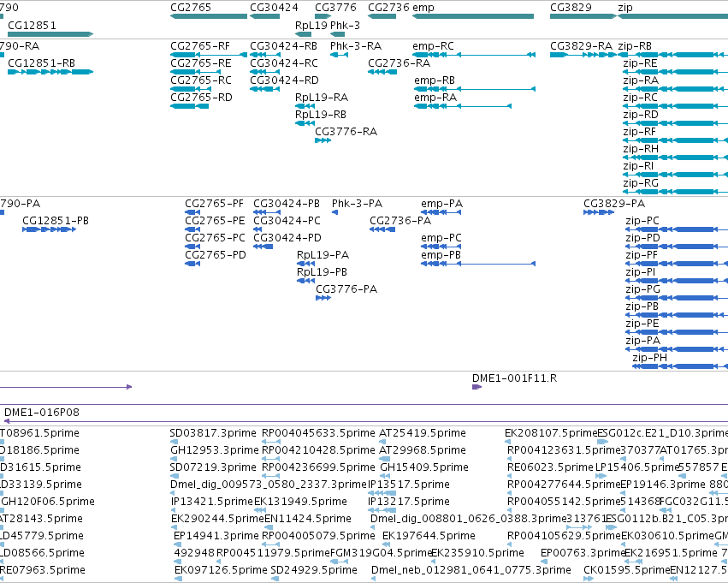
Task: Click the CG2765-PF protein label
Action: (214, 204)
